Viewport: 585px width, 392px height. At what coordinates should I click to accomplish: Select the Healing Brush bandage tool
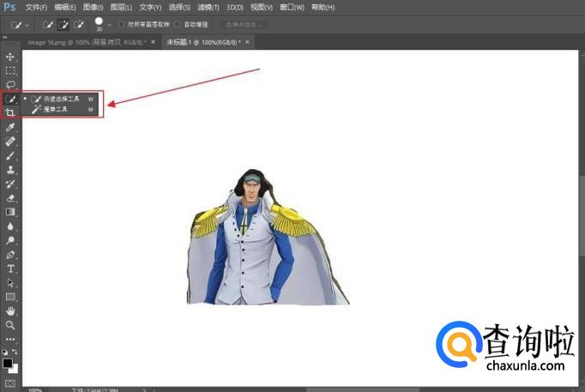pyautogui.click(x=10, y=142)
